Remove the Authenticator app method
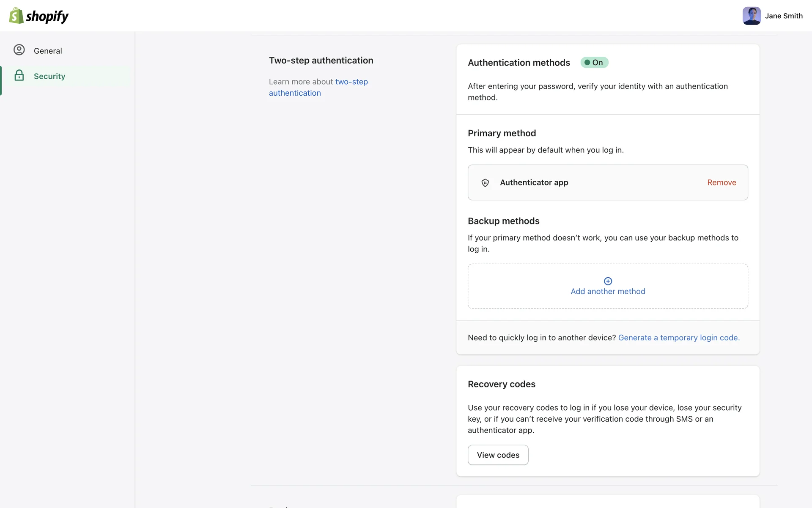 721,182
